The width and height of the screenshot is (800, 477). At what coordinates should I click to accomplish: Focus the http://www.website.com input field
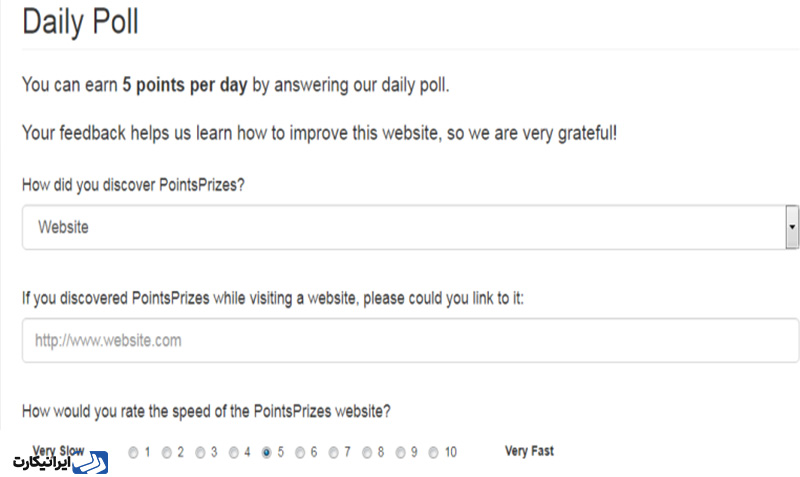(x=410, y=340)
